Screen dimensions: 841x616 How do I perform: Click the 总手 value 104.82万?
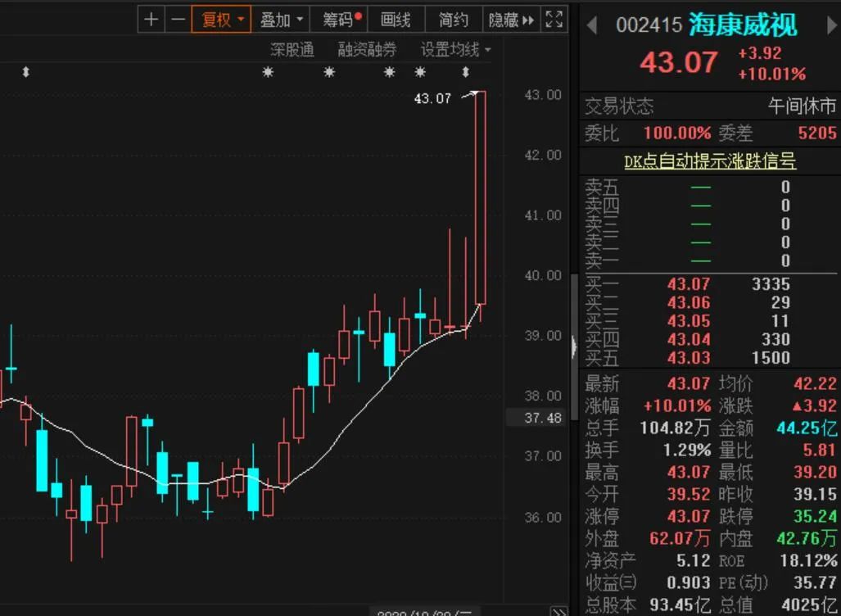pyautogui.click(x=675, y=428)
